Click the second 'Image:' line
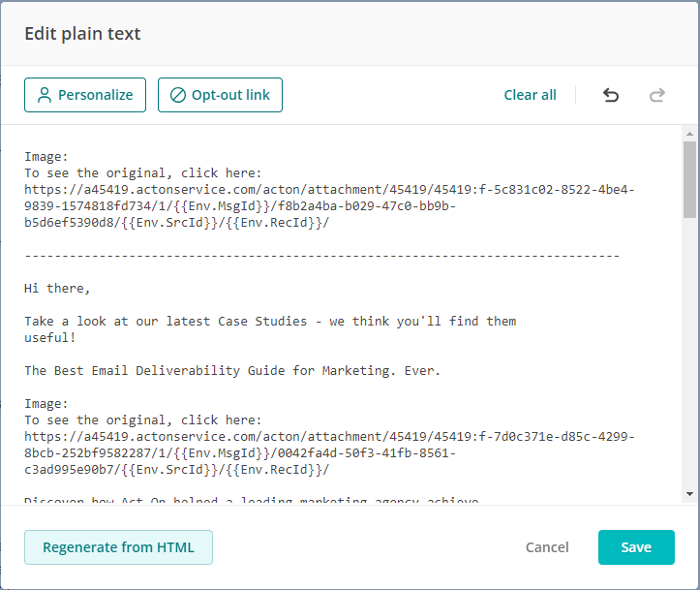The width and height of the screenshot is (700, 590). (46, 404)
